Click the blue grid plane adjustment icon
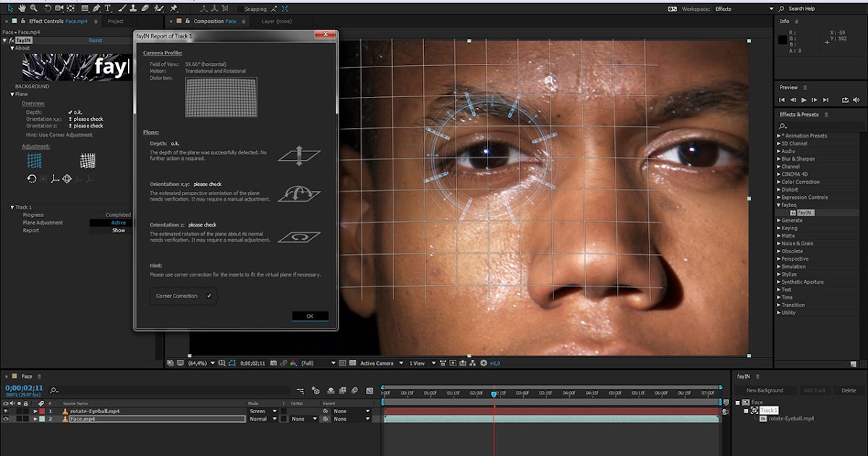The width and height of the screenshot is (868, 456). 33,161
